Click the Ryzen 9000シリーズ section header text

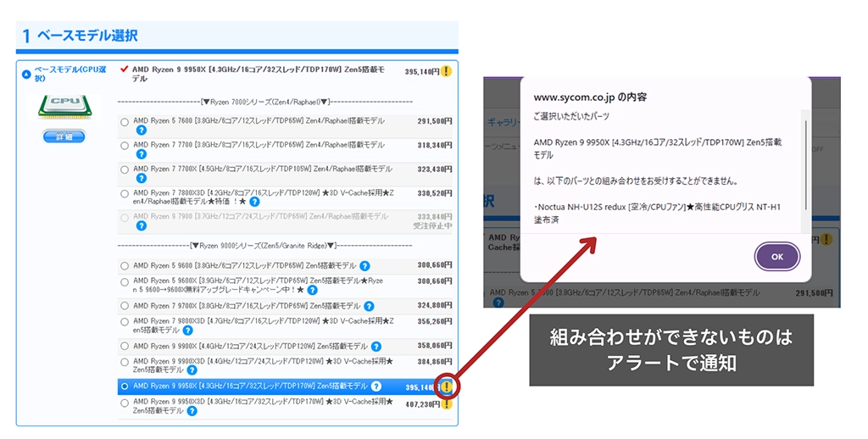click(264, 245)
